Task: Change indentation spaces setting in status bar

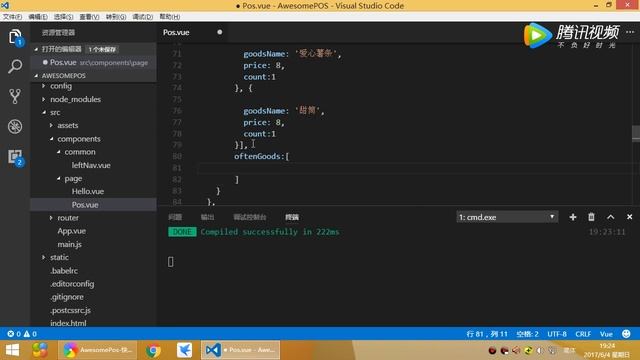Action: click(x=527, y=334)
